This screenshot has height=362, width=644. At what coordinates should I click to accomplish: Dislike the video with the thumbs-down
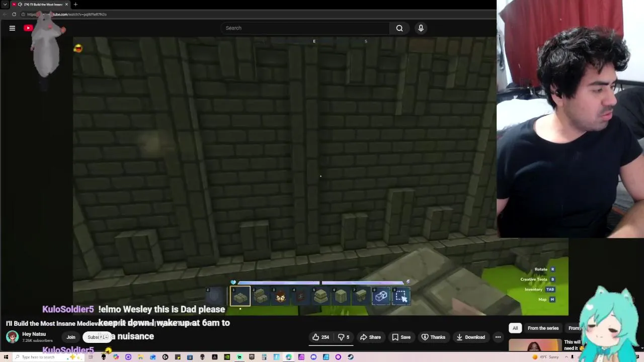[x=344, y=337]
